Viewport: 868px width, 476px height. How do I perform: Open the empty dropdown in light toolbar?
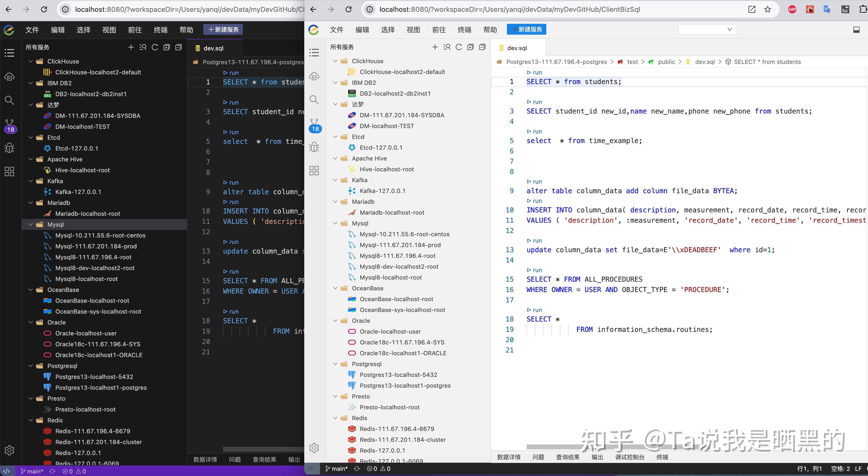(x=707, y=30)
